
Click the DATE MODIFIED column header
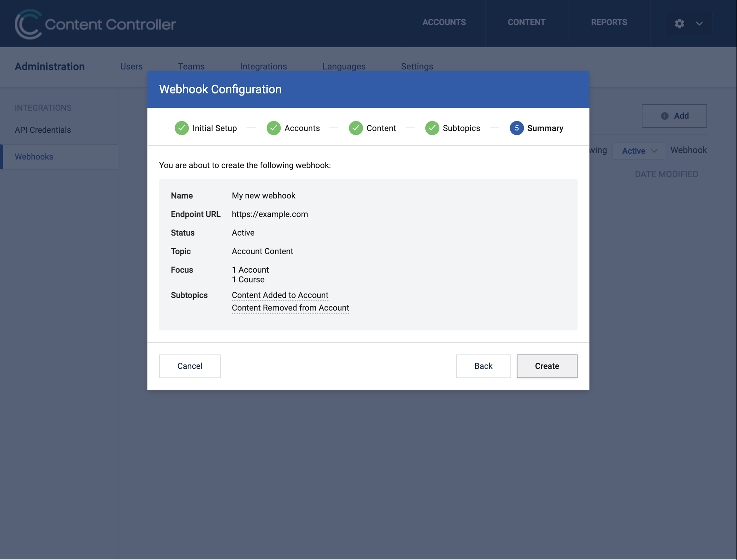(666, 174)
